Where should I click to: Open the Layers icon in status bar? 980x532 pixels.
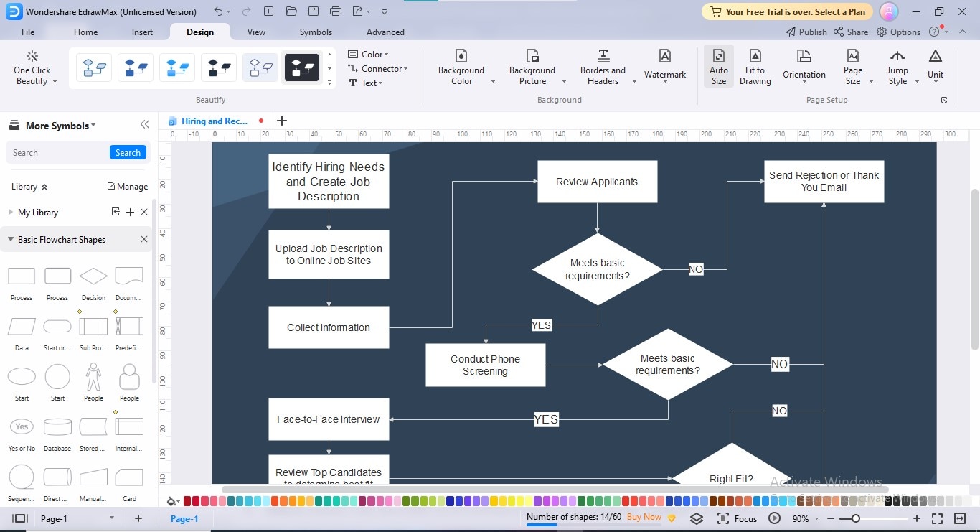[x=697, y=518]
